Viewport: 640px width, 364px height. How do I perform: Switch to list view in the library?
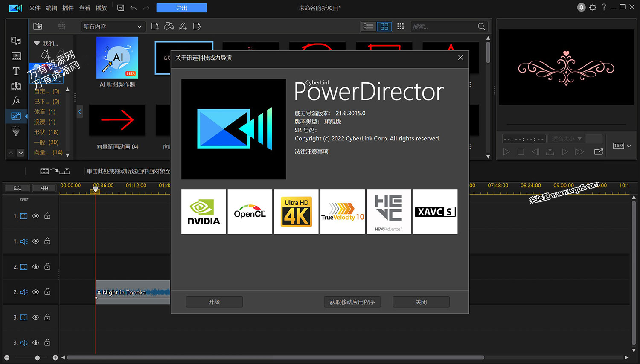click(368, 26)
